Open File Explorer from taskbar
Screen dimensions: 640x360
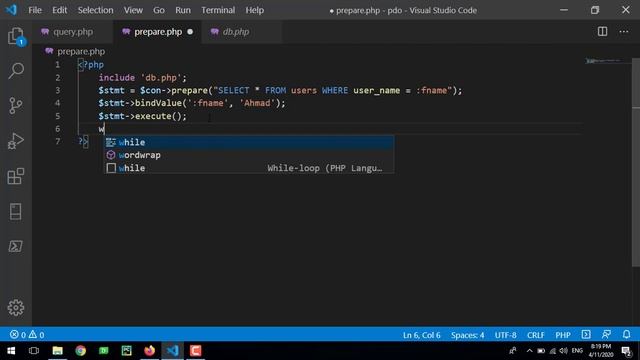coord(58,351)
